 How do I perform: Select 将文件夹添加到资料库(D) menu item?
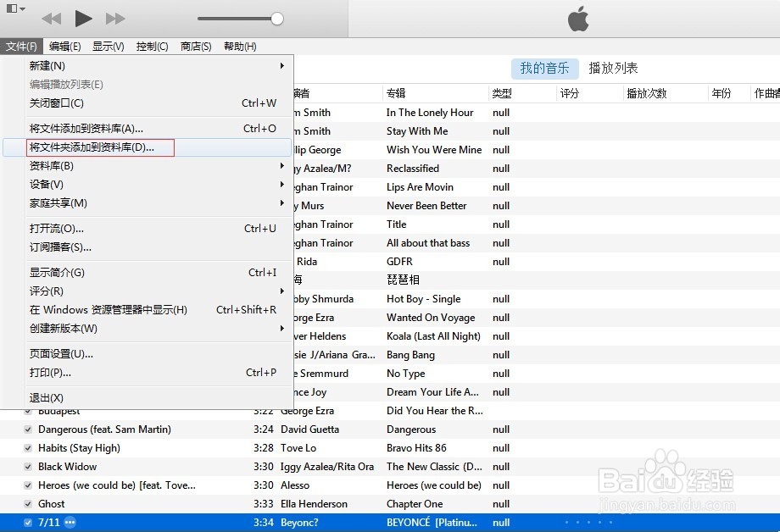99,147
